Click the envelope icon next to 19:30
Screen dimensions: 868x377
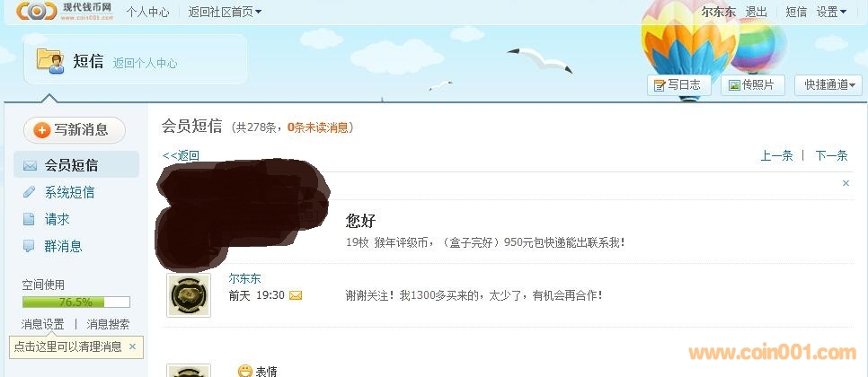point(296,295)
